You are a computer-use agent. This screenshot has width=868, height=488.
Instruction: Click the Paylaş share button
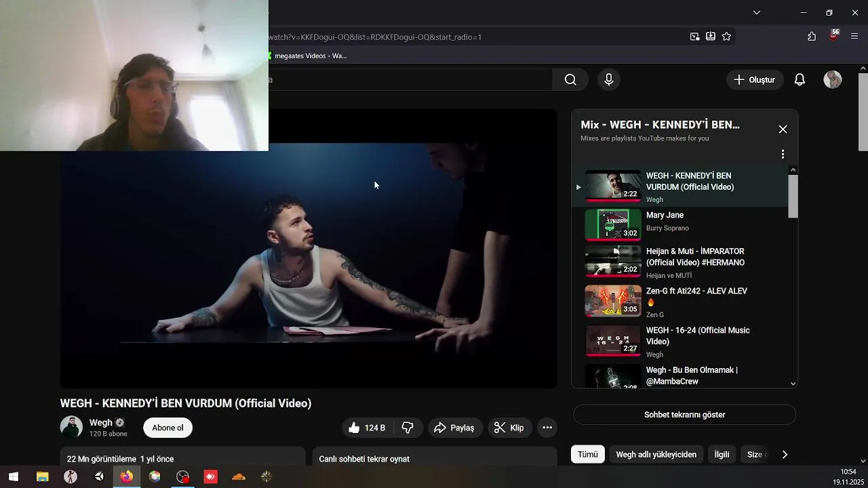(454, 428)
